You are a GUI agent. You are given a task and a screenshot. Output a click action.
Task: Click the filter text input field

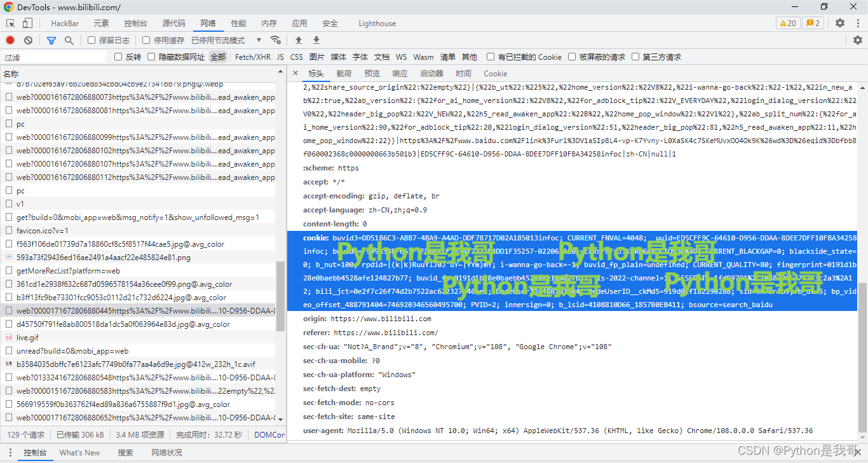[54, 57]
